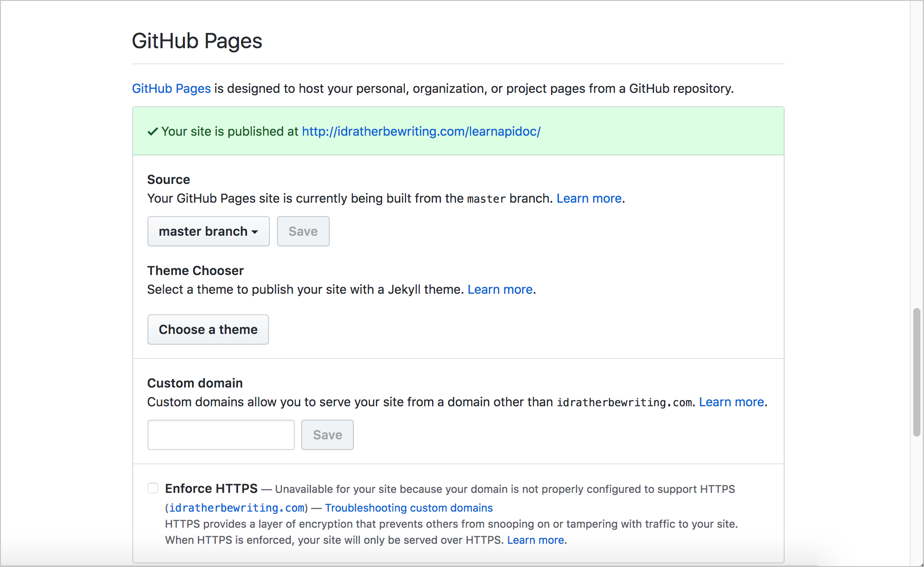The width and height of the screenshot is (924, 567).
Task: Click the green checkmark published icon
Action: tap(153, 131)
